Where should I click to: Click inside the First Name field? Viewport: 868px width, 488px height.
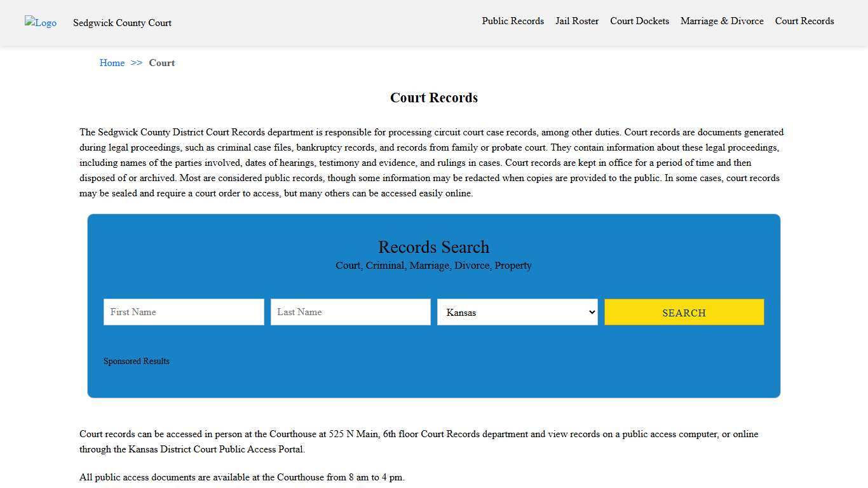[184, 312]
